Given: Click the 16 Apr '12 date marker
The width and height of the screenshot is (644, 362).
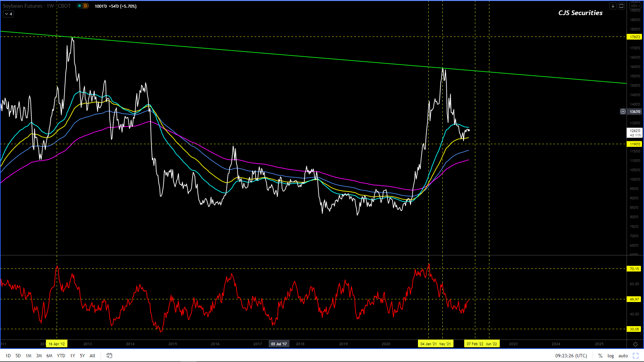Looking at the screenshot, I should [x=57, y=344].
